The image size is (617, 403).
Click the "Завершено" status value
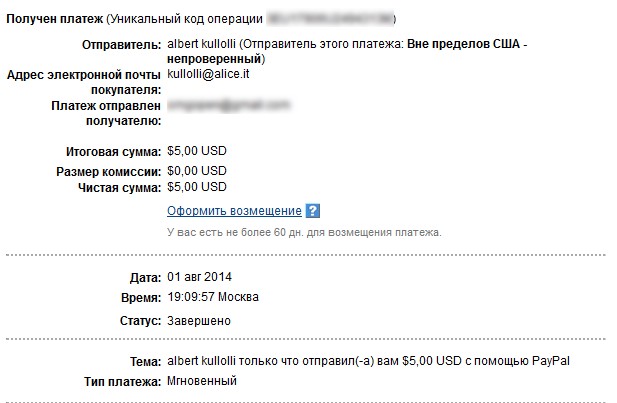pos(199,321)
